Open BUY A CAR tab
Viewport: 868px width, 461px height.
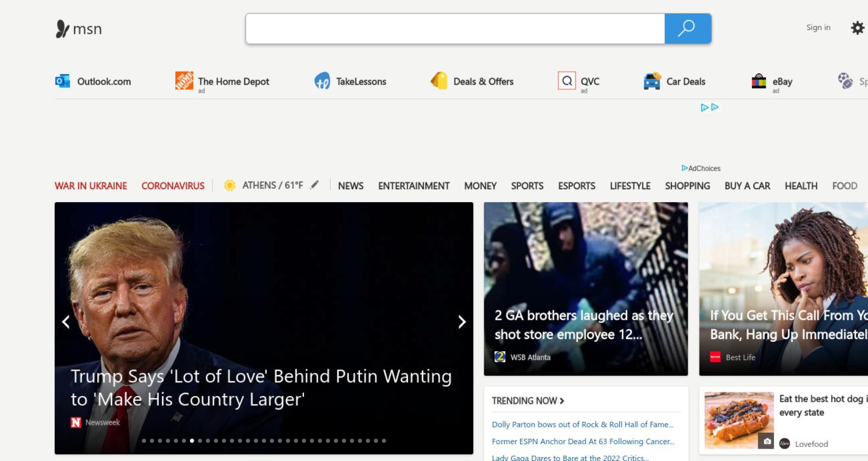coord(747,186)
